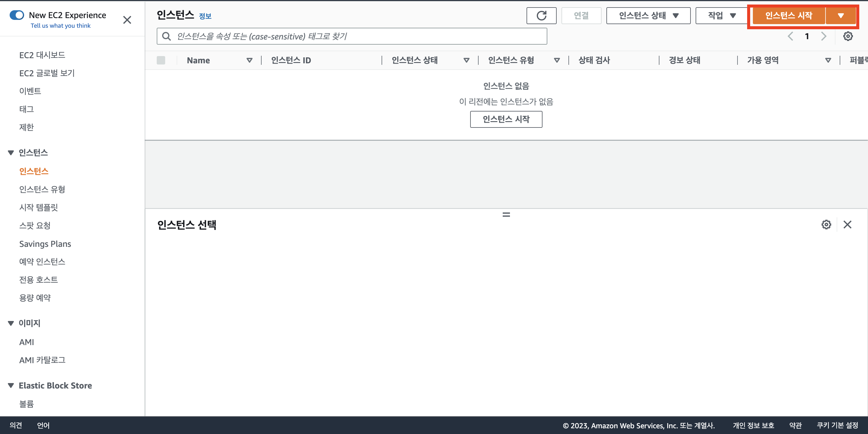
Task: Open AMI in sidebar
Action: pos(27,342)
